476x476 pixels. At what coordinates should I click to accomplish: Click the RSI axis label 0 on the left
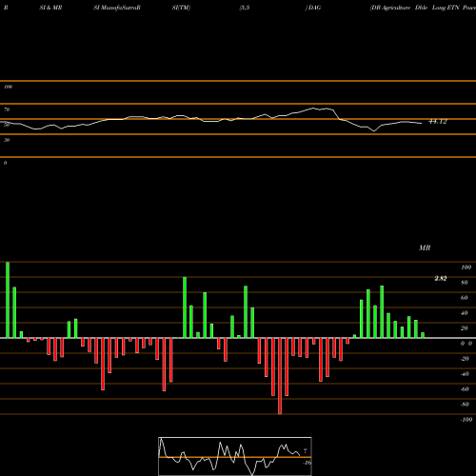pyautogui.click(x=5, y=163)
